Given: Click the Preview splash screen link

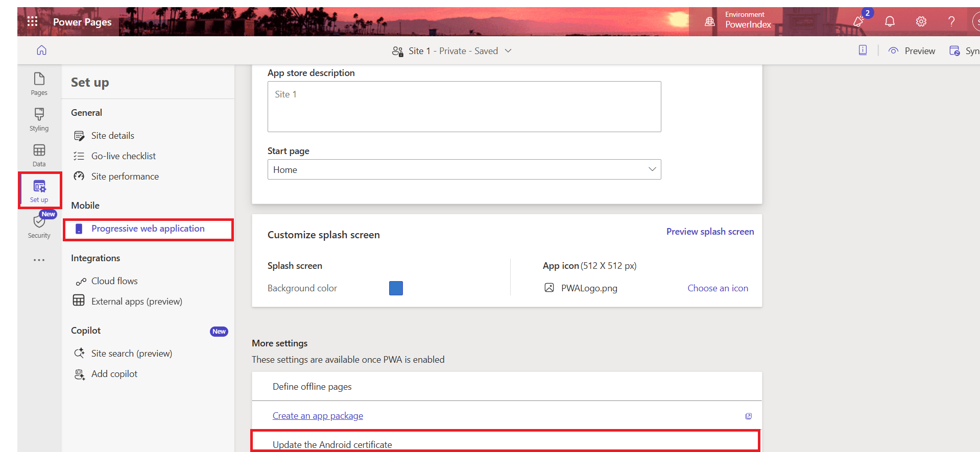Looking at the screenshot, I should click(710, 232).
